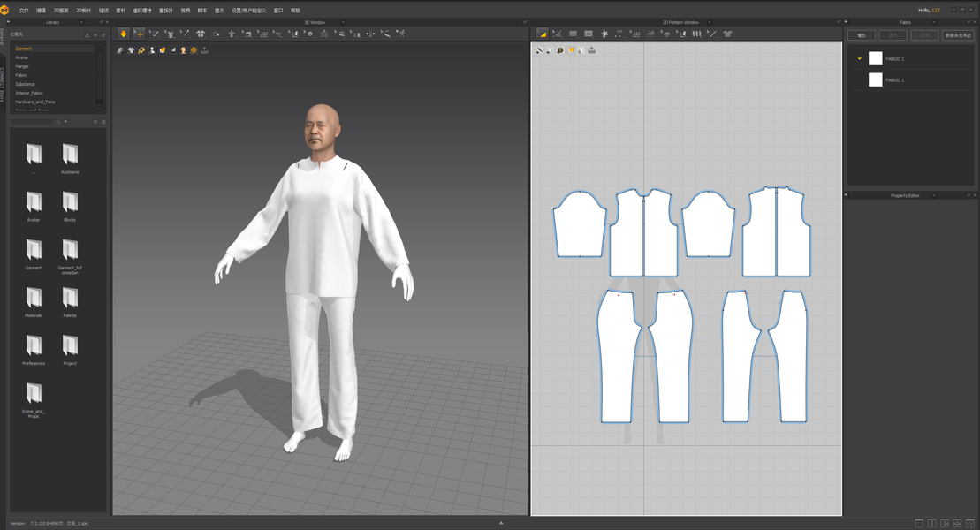Toggle the first needle display icon in 2D window
Screen dimensions: 980x530
(539, 50)
